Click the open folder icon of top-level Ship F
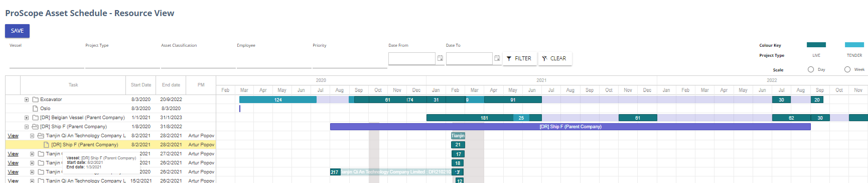The image size is (868, 183). pos(36,127)
